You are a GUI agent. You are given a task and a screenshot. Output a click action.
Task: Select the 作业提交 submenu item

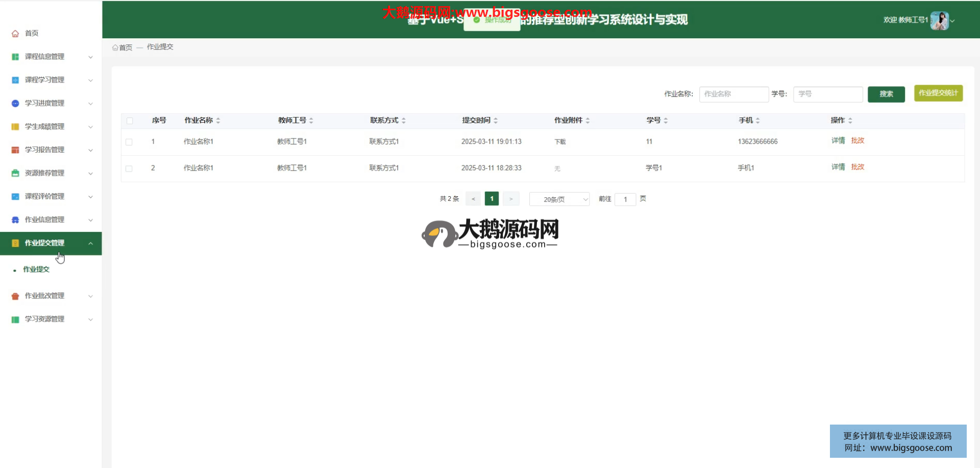[36, 269]
